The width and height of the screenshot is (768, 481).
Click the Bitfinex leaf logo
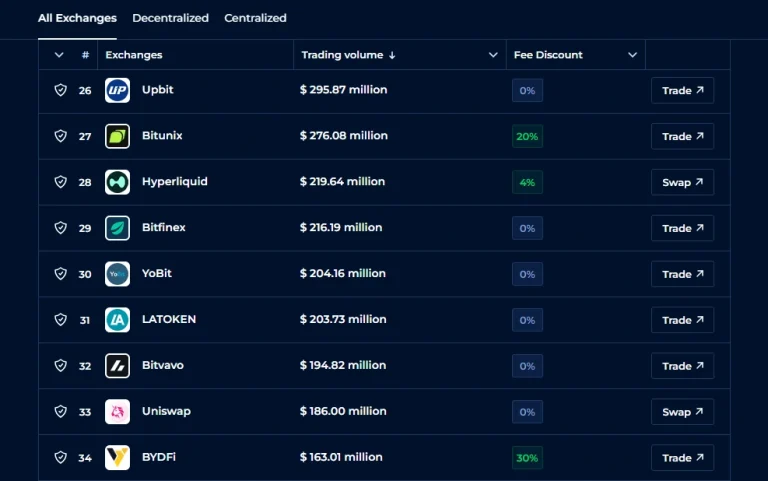click(x=118, y=228)
